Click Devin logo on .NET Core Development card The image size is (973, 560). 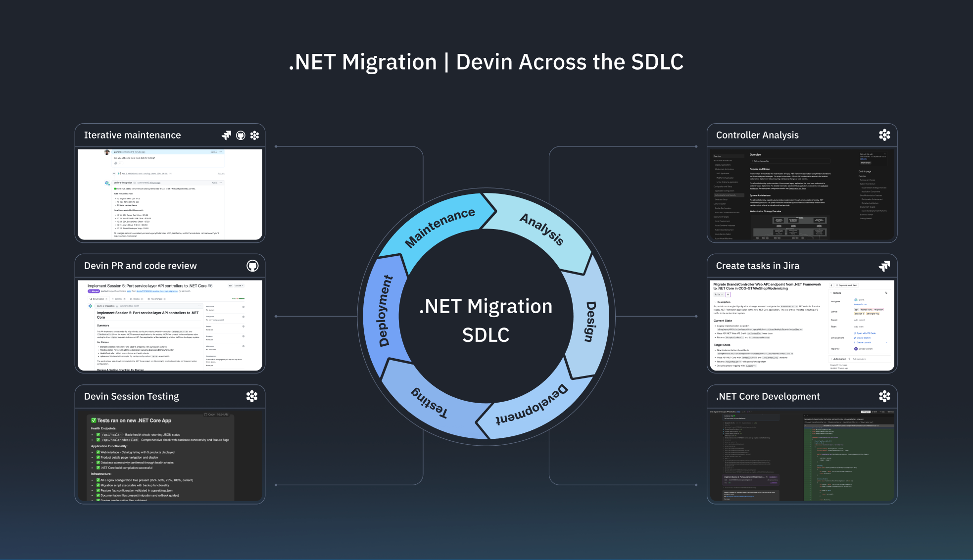(x=884, y=396)
